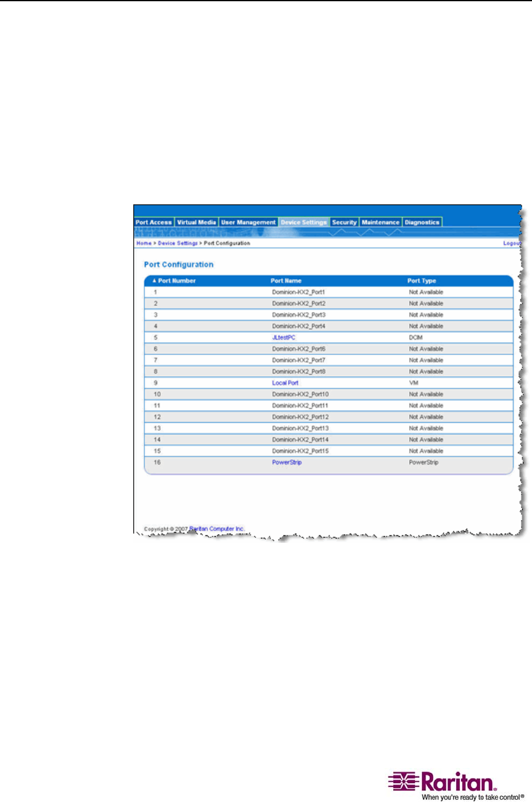Select the Dominion-KX2_Port6 name cell
The image size is (532, 809).
298,349
